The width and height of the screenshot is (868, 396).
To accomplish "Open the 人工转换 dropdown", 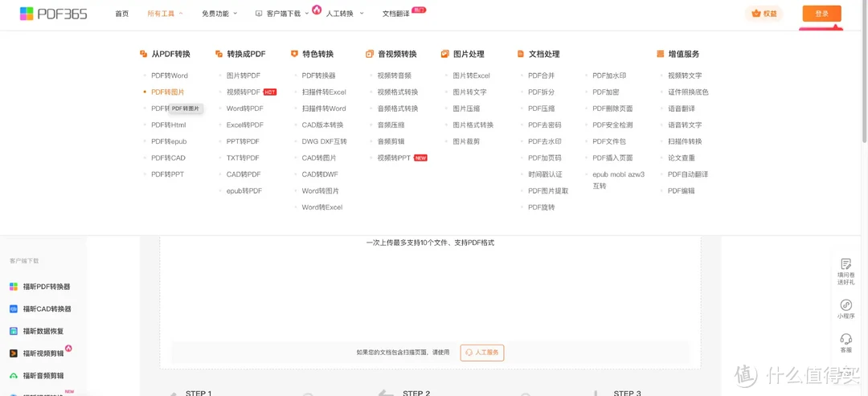I will pos(345,14).
